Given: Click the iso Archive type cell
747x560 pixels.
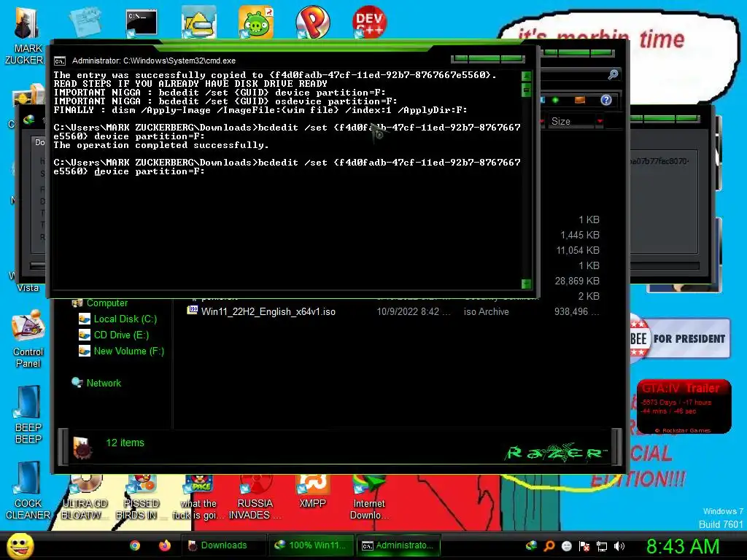Looking at the screenshot, I should [x=486, y=311].
